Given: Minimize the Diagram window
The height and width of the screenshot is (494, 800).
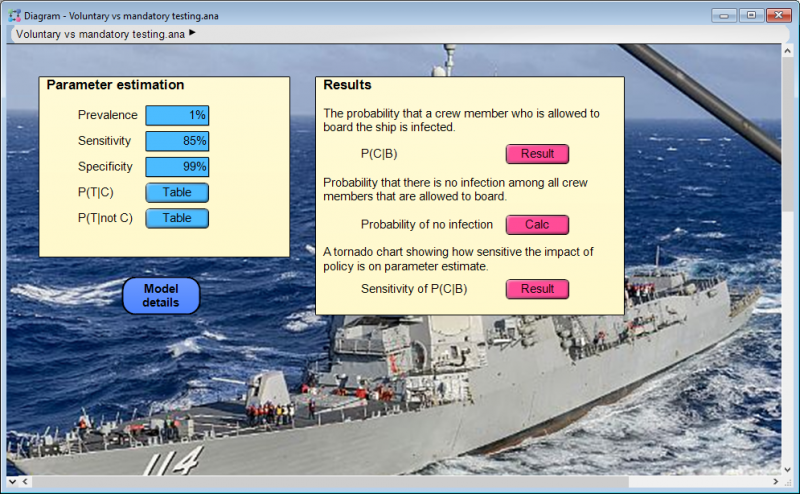Looking at the screenshot, I should [x=724, y=16].
